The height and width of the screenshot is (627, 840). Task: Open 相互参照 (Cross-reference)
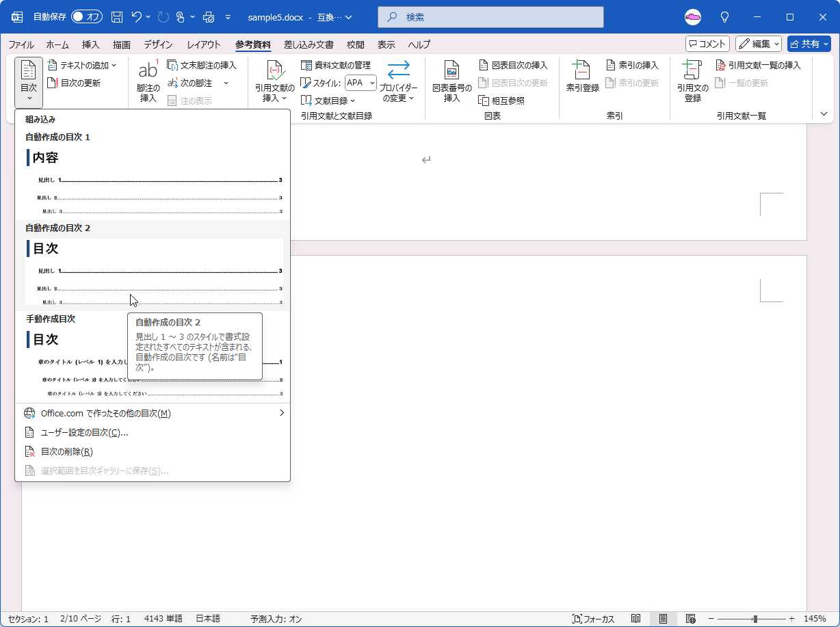click(504, 100)
